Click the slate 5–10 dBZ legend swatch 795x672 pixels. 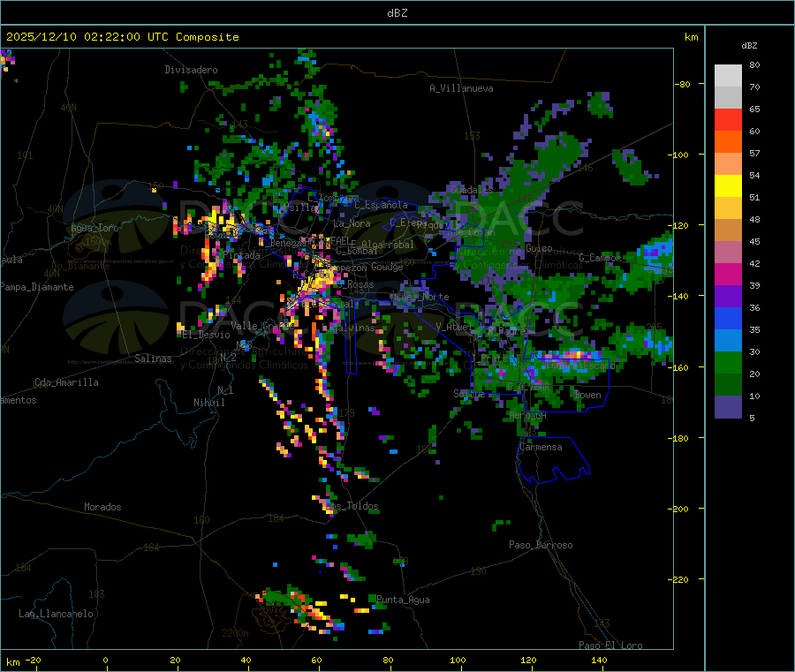tap(728, 407)
